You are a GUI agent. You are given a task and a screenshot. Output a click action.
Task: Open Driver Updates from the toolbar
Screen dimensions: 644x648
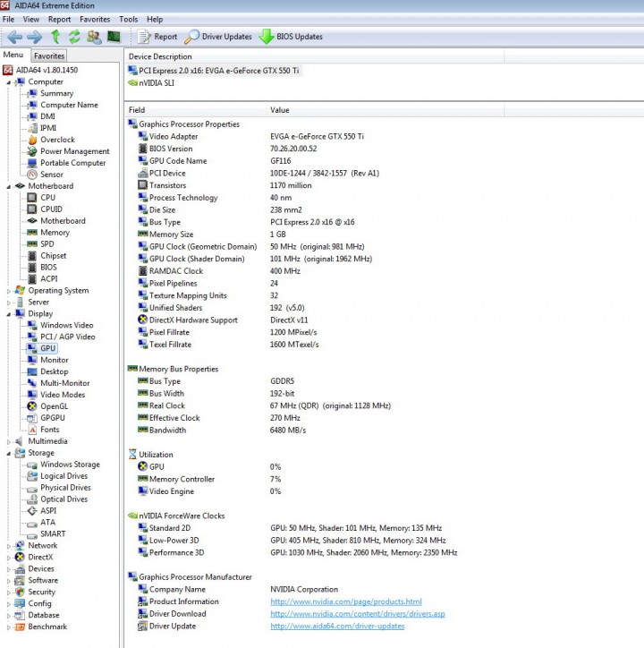pyautogui.click(x=218, y=37)
